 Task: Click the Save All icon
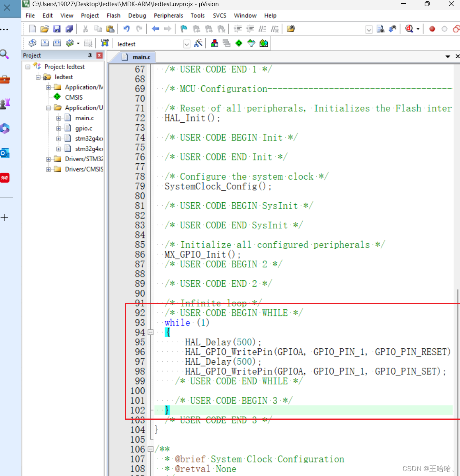69,29
